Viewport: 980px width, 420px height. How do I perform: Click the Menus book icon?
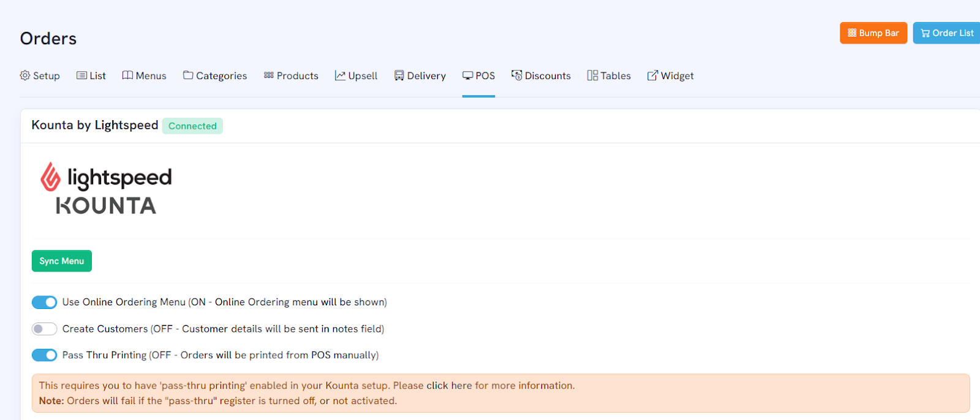pyautogui.click(x=127, y=75)
